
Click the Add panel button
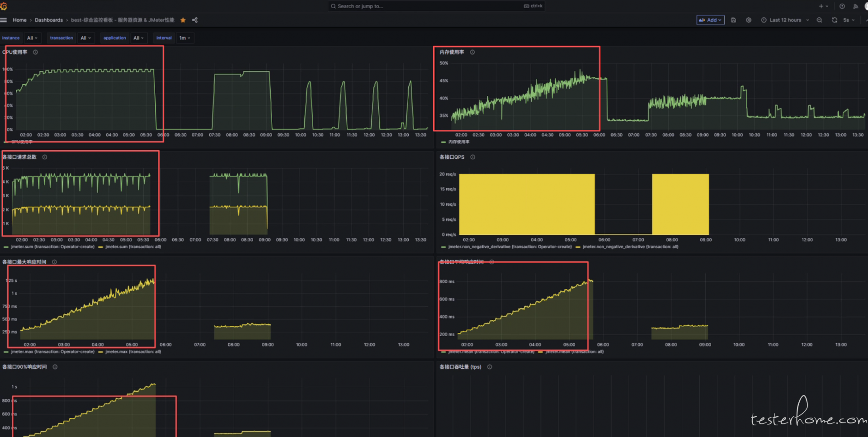click(x=710, y=20)
